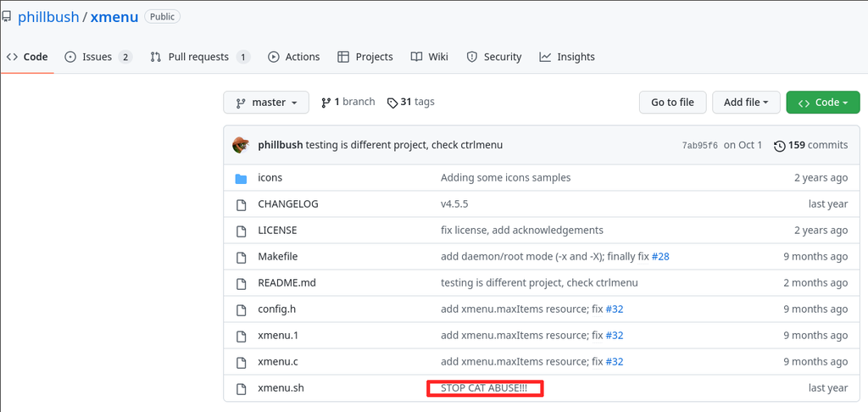Click the branch icon next to 1 branch
This screenshot has height=412, width=868.
pyautogui.click(x=326, y=103)
